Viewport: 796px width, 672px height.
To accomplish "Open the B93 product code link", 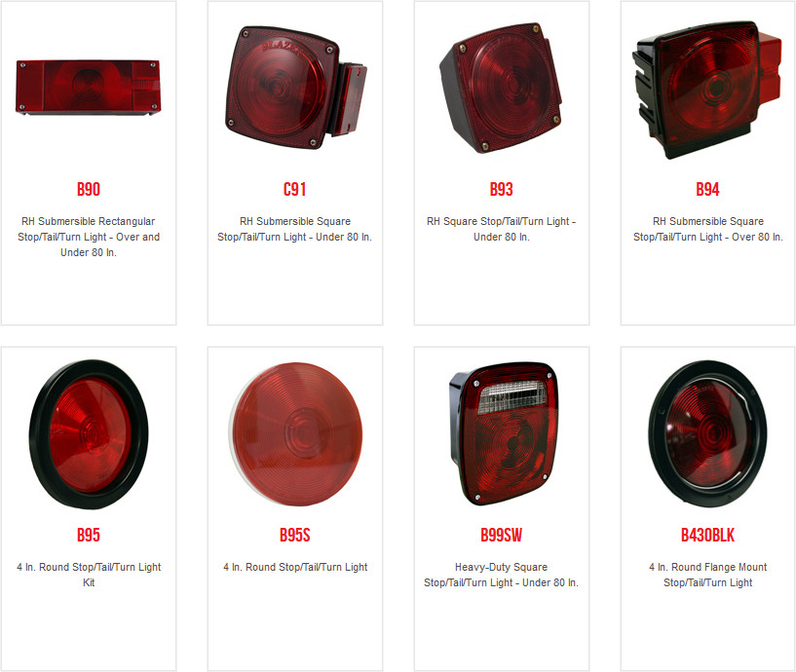I will click(x=502, y=189).
